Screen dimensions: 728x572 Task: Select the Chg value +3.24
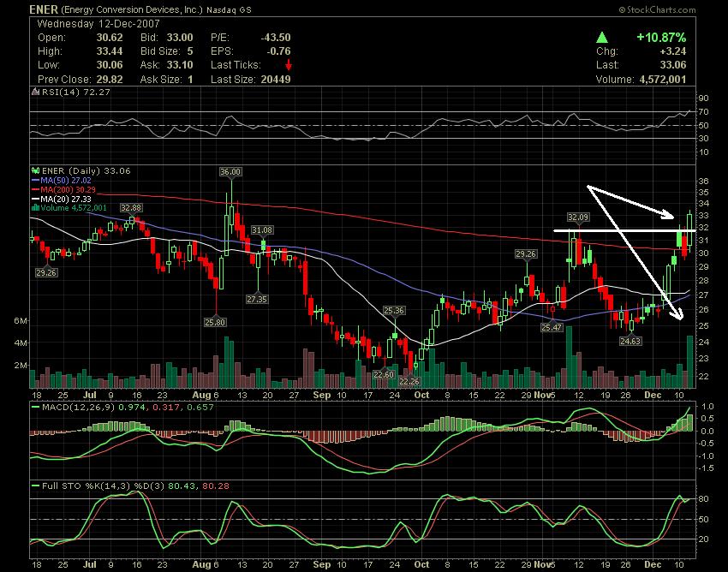671,51
